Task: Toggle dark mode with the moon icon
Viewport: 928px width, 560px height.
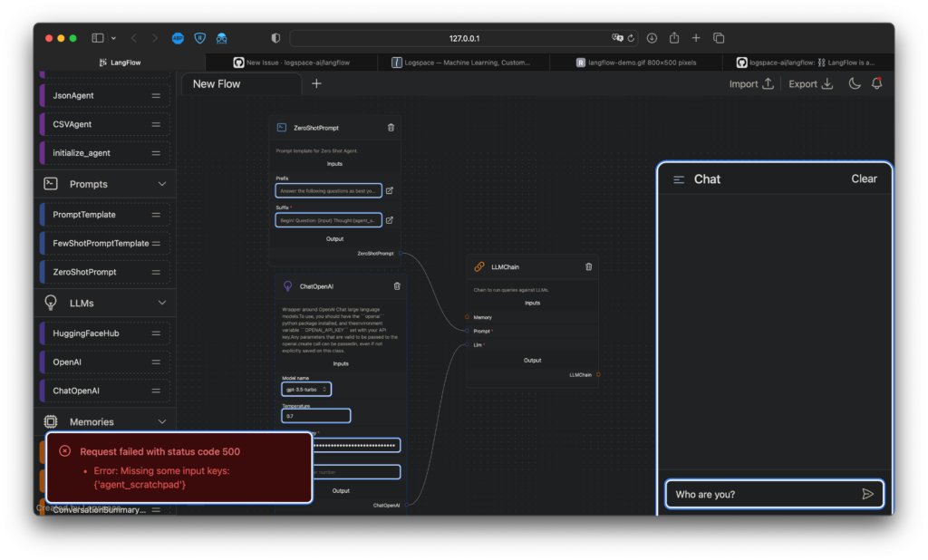Action: pos(854,83)
